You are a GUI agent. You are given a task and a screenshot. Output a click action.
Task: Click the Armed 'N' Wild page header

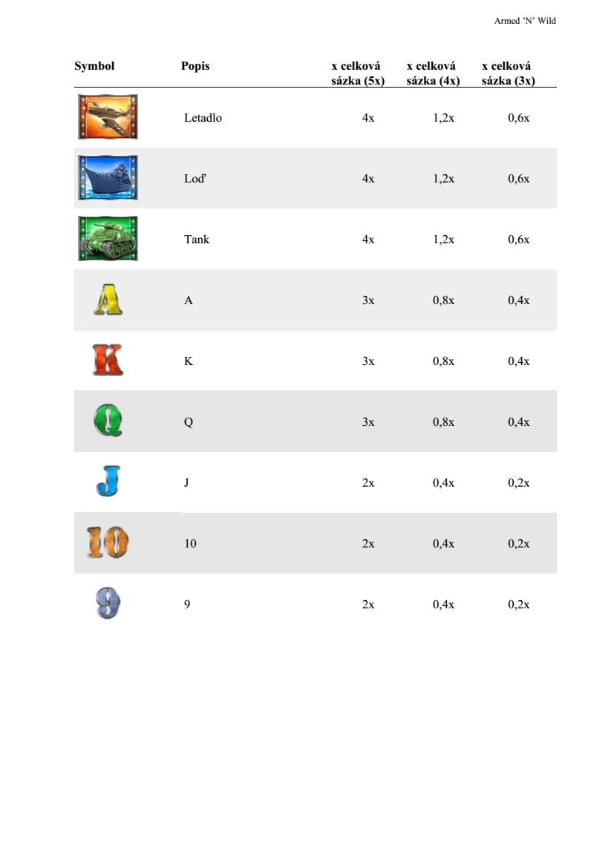525,21
